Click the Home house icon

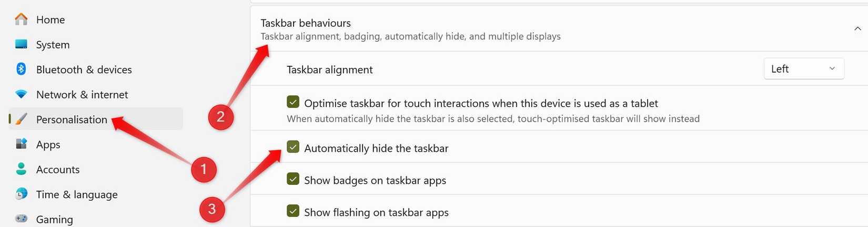[x=21, y=19]
